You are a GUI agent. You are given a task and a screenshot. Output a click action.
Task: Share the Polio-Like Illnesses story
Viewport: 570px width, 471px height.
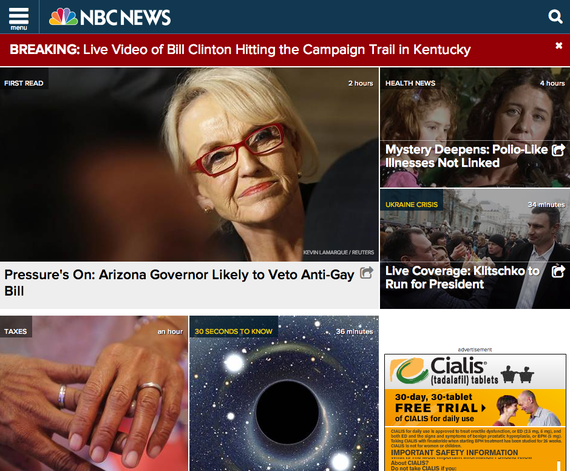(x=559, y=150)
